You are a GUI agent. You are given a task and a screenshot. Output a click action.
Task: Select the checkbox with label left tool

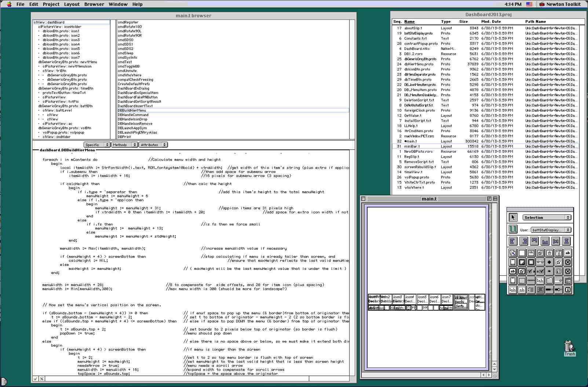pos(540,271)
